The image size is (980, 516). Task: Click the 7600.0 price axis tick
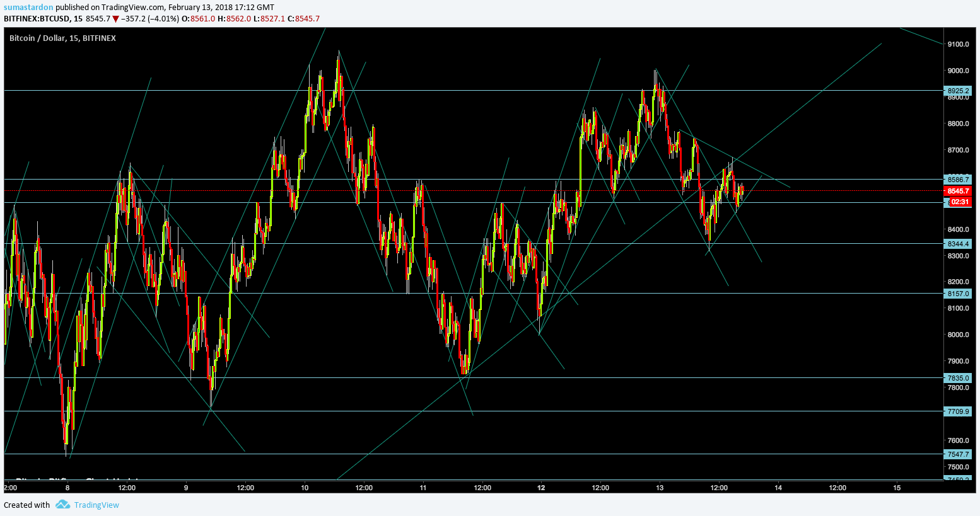click(x=958, y=440)
